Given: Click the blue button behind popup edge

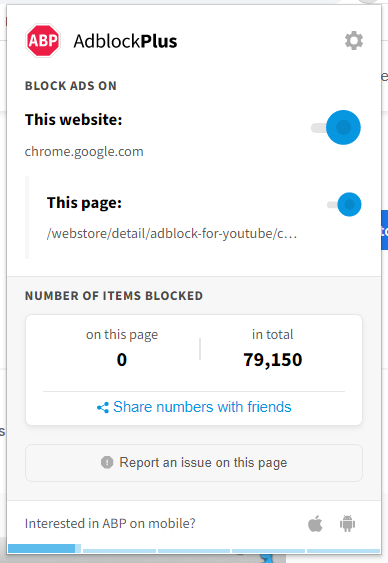Looking at the screenshot, I should 384,230.
